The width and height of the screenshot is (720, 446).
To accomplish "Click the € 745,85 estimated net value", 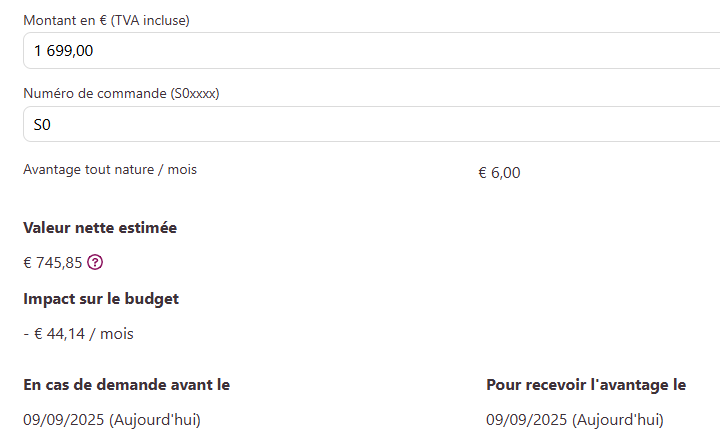I will 52,263.
